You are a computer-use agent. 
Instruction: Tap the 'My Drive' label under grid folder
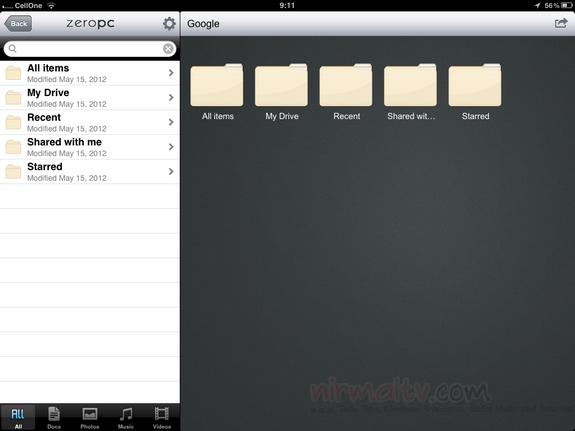coord(282,116)
